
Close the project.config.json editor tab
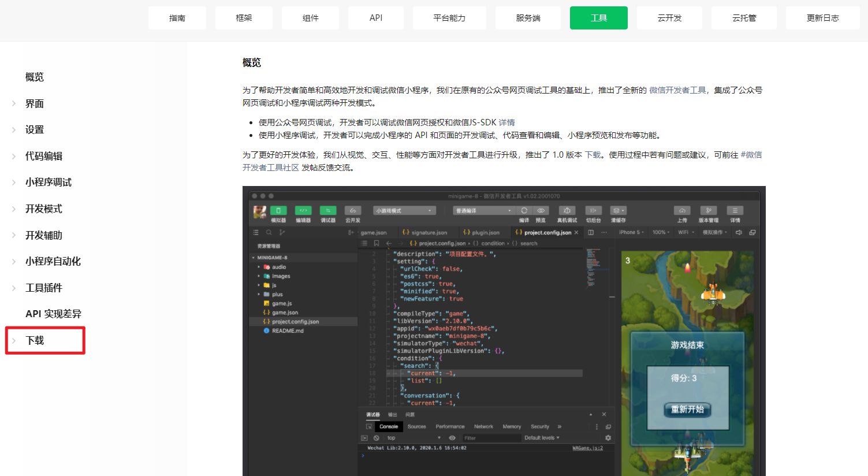(576, 232)
